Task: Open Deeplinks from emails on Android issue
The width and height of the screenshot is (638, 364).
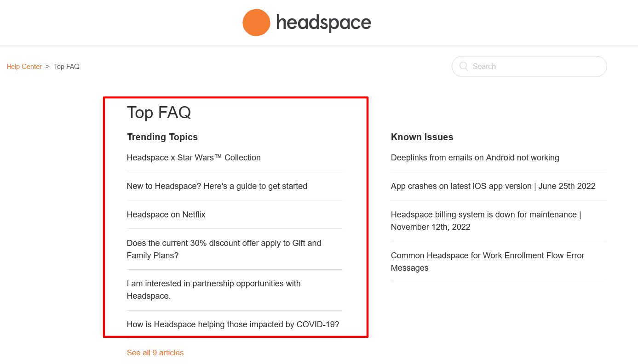Action: click(475, 158)
